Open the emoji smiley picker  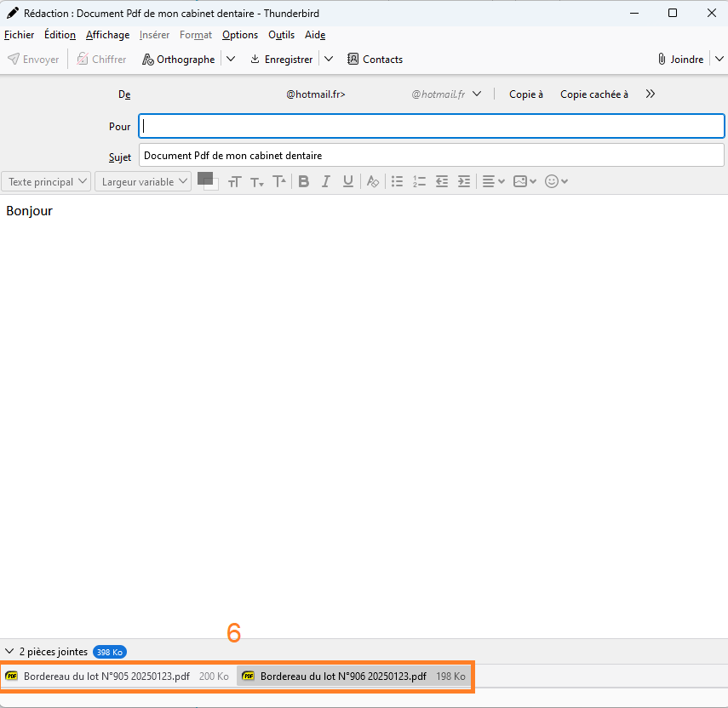click(556, 181)
